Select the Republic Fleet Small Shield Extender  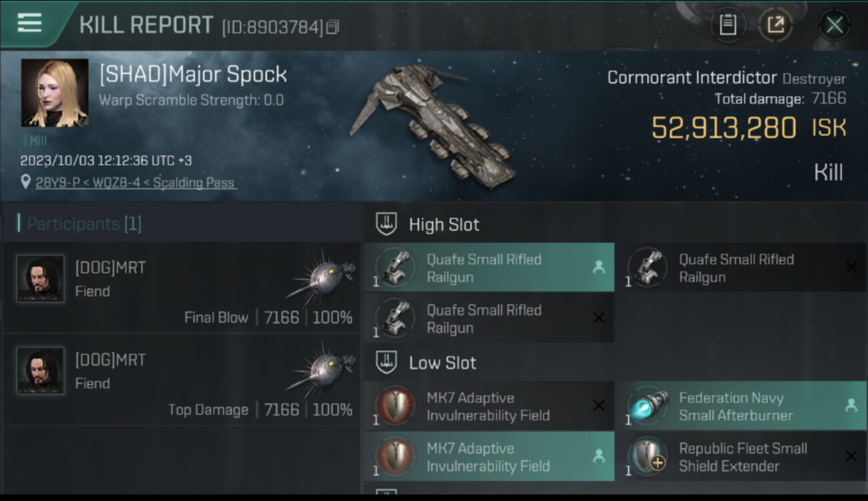click(741, 456)
